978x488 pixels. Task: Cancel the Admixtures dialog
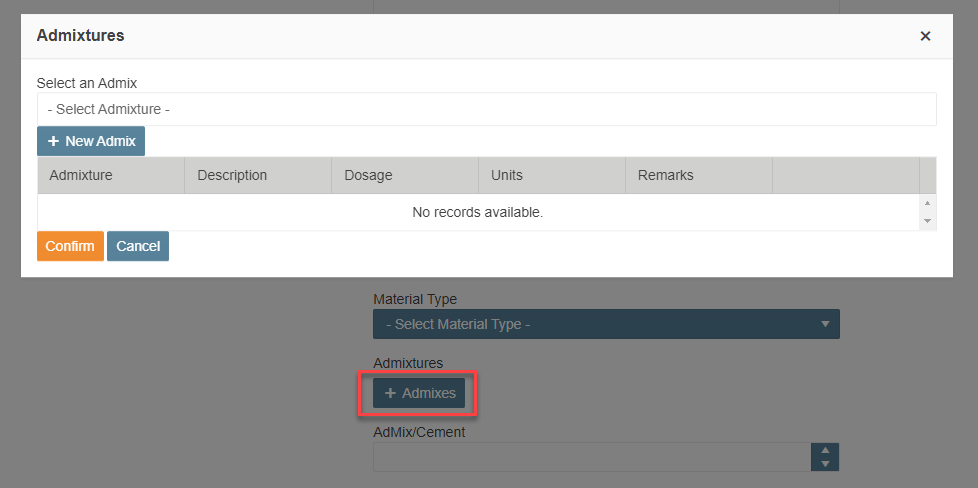[138, 246]
